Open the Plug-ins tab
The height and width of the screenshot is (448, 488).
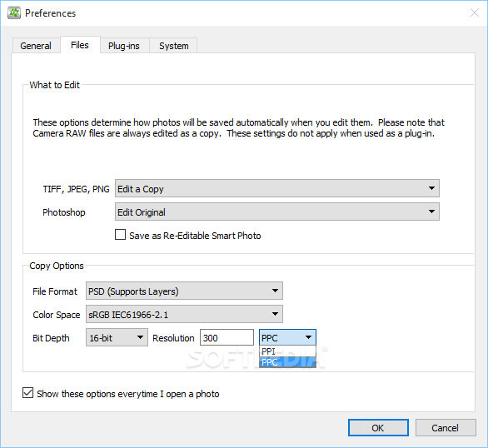click(124, 46)
